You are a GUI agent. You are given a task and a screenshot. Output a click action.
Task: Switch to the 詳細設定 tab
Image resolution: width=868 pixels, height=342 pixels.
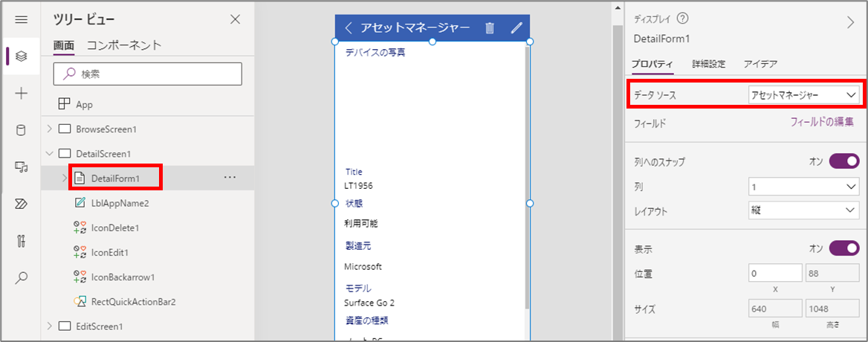[x=708, y=64]
